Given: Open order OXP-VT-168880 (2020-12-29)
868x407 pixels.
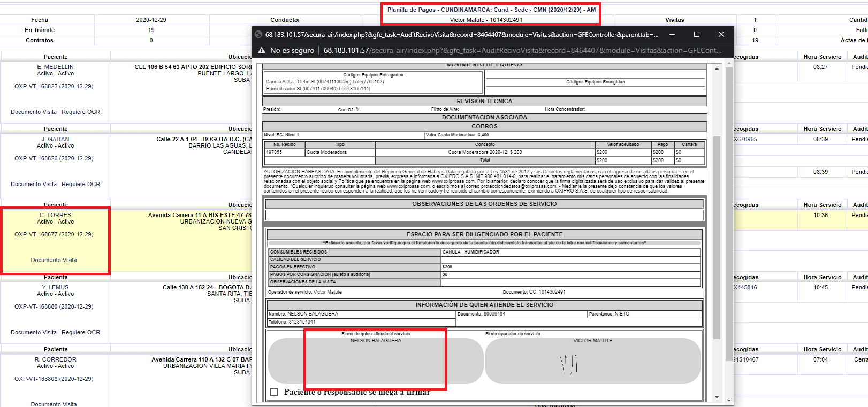Looking at the screenshot, I should [54, 306].
